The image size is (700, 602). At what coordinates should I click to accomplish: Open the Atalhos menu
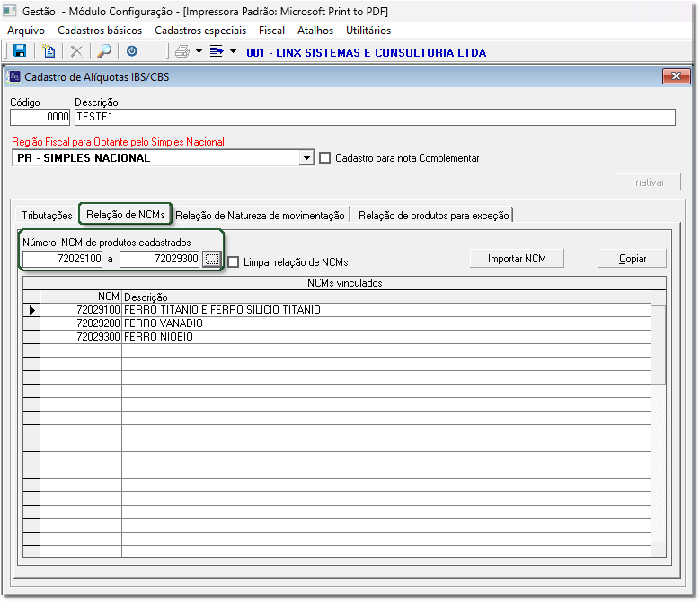coord(315,31)
